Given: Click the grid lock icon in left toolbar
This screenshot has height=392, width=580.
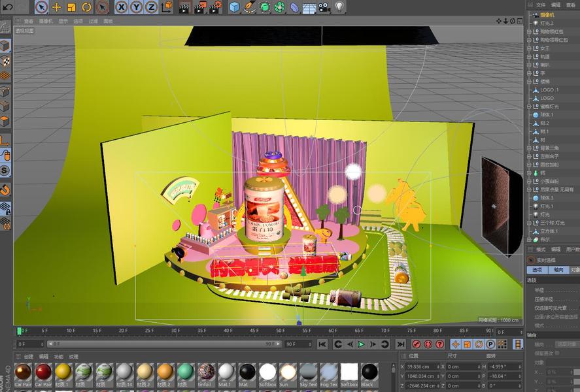Looking at the screenshot, I should (x=5, y=209).
